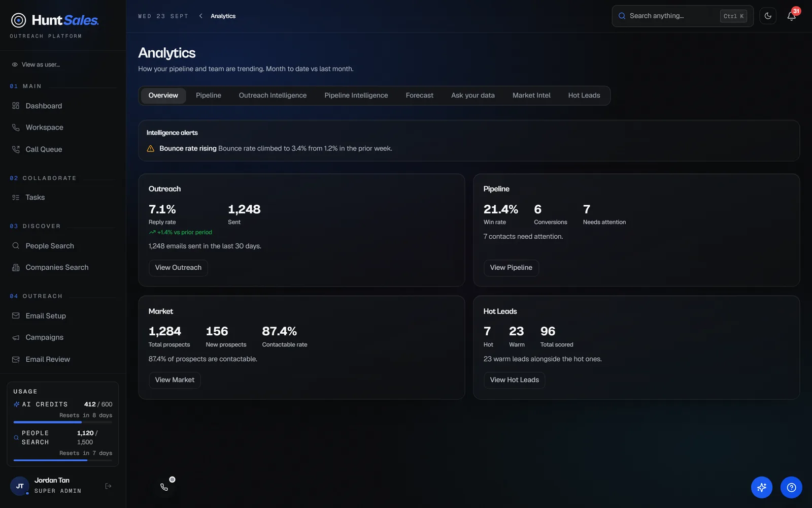This screenshot has width=812, height=508.
Task: Click the People Search usage progress bar
Action: [x=63, y=460]
